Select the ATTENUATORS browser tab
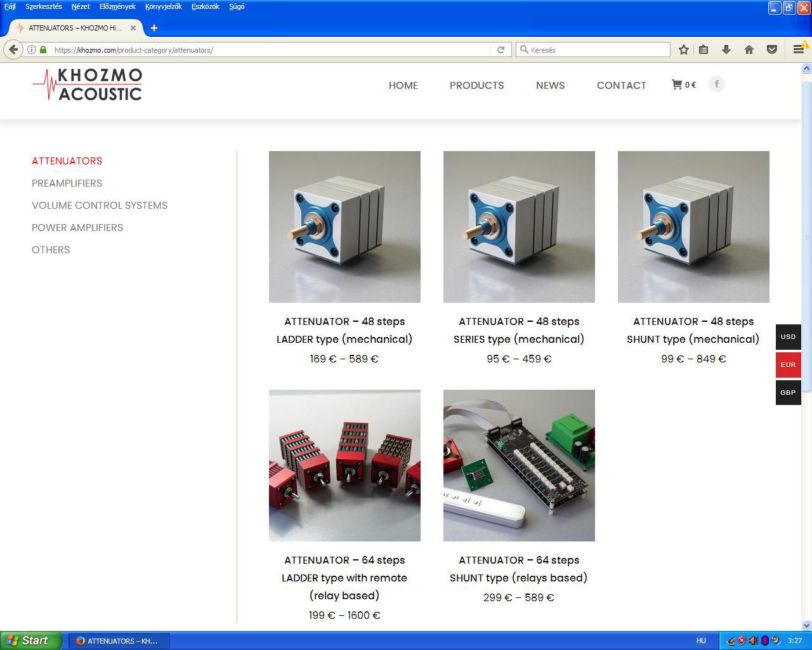812x650 pixels. point(77,28)
